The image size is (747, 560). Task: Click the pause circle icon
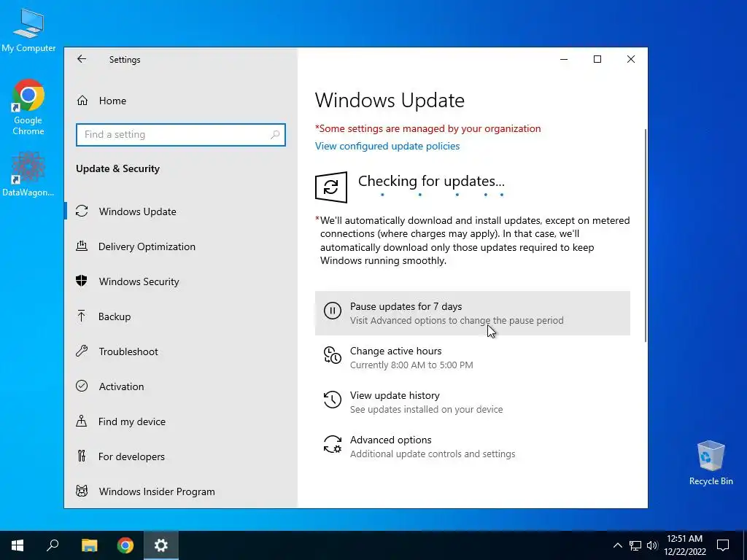click(333, 311)
